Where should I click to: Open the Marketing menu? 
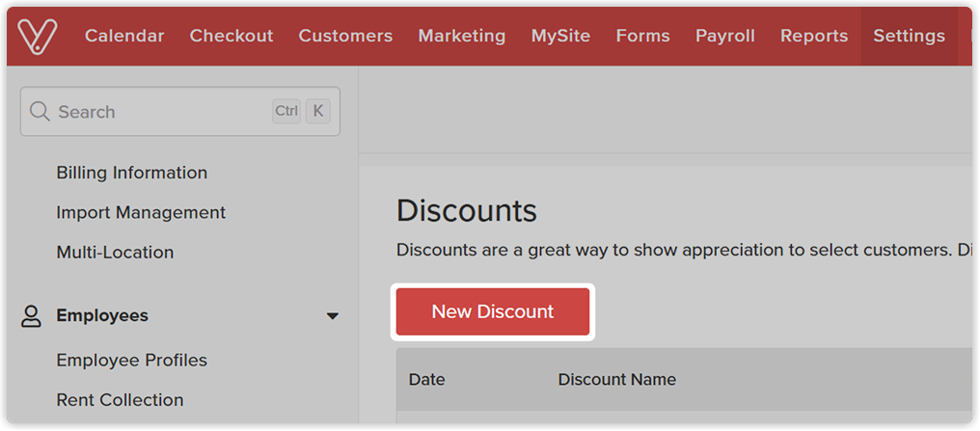[x=462, y=37]
